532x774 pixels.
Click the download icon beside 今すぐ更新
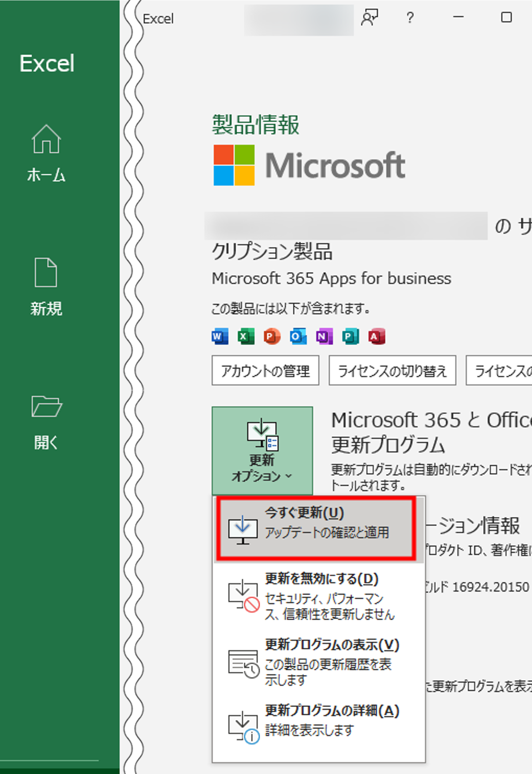click(x=243, y=530)
